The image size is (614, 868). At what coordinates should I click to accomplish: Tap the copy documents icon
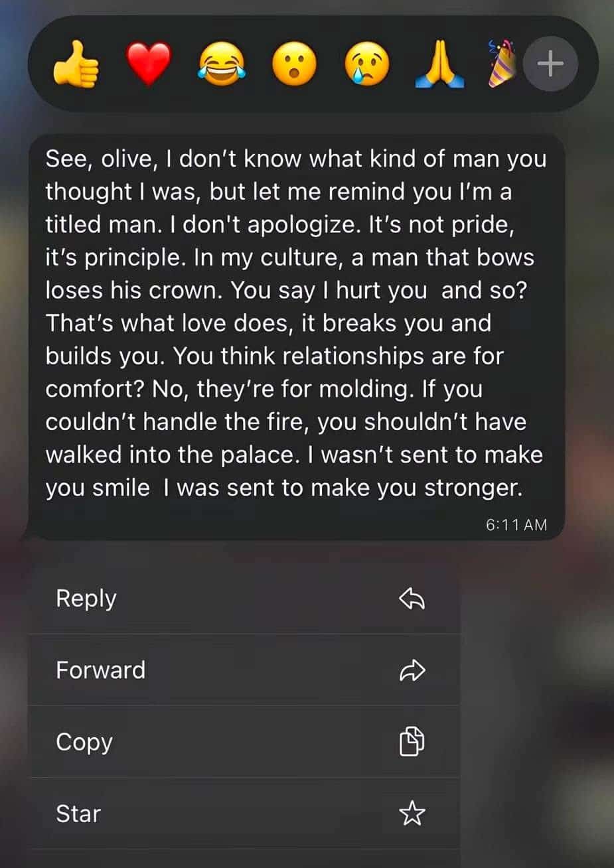coord(412,741)
